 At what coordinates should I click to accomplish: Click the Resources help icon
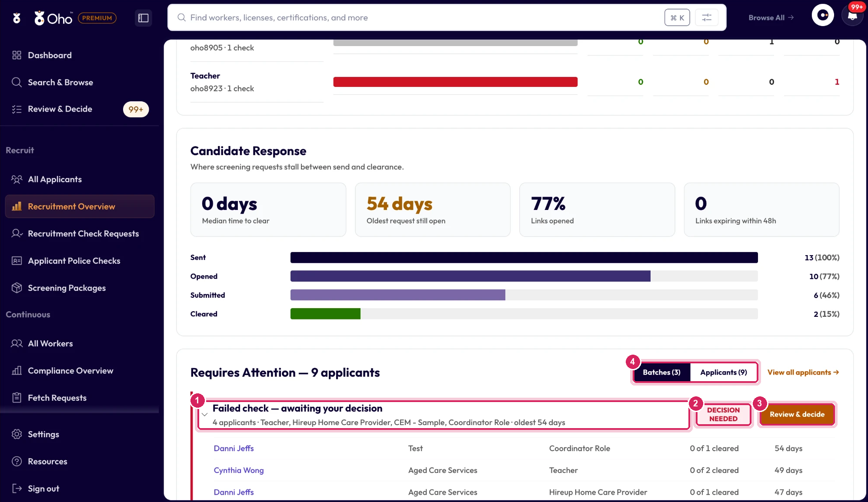[17, 461]
